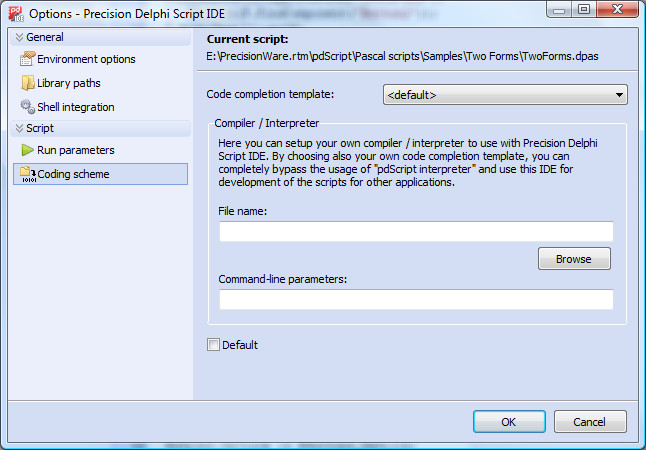The width and height of the screenshot is (646, 450).
Task: Click the Environment options icon
Action: click(x=28, y=59)
